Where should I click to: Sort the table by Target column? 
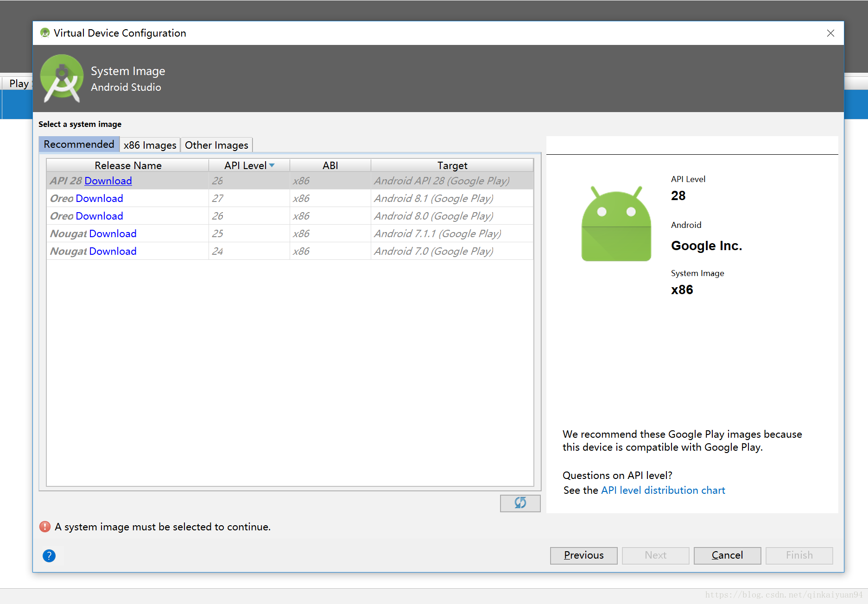tap(452, 165)
